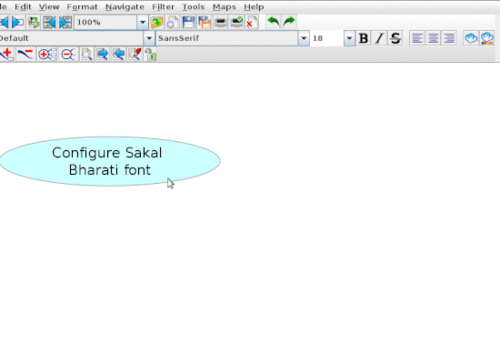
Task: Toggle italic formatting
Action: click(x=379, y=38)
